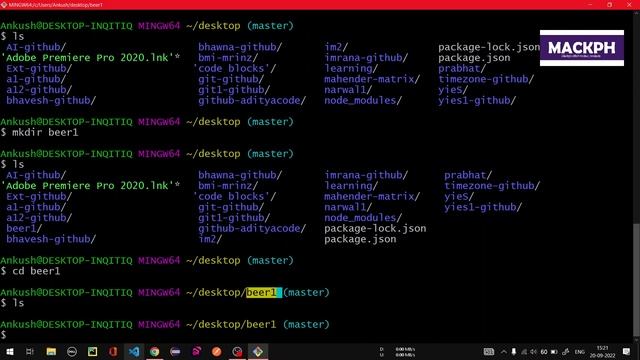Click 'node_modules/' in the second listing
Viewport: 640px width, 360px height.
pos(363,218)
